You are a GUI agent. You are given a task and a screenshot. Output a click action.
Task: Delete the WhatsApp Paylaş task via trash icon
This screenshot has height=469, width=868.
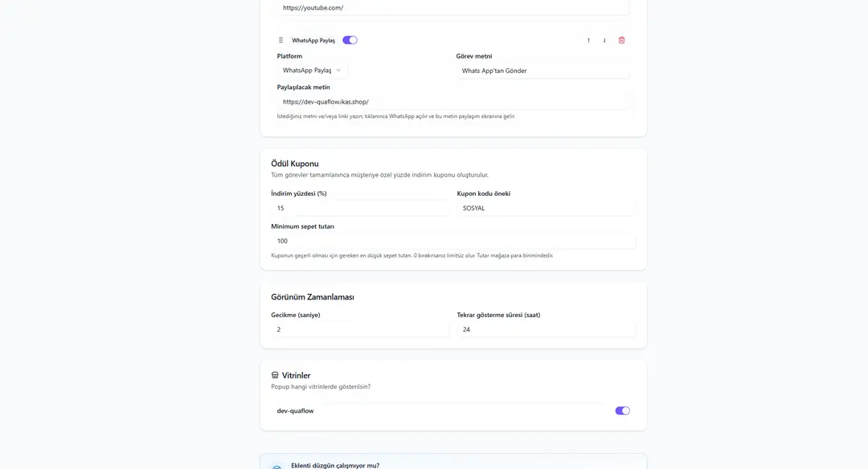point(621,40)
